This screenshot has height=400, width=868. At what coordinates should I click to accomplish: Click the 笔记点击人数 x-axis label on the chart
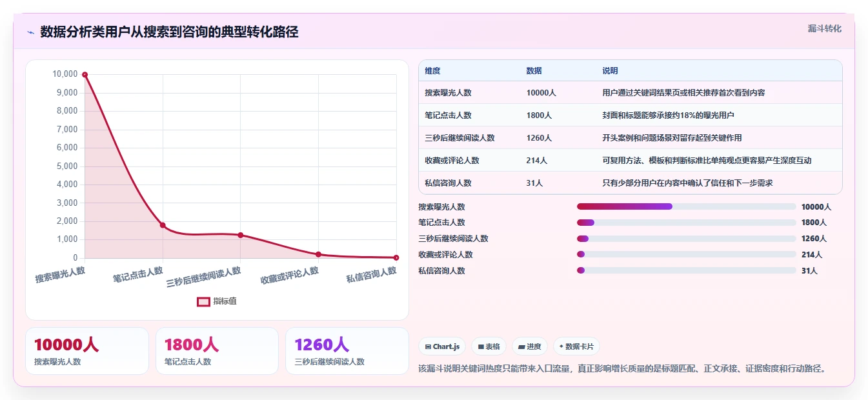click(137, 275)
